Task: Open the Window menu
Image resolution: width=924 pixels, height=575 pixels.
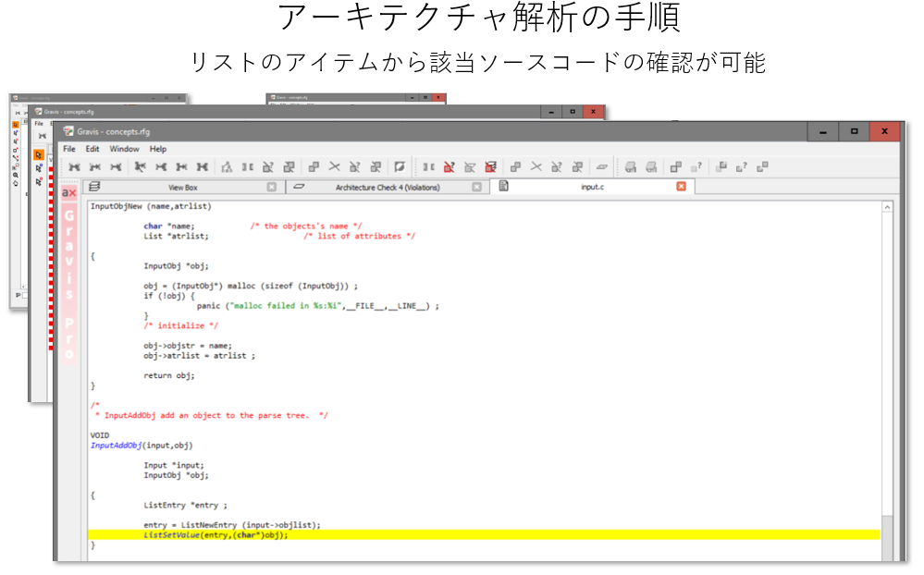Action: coord(124,149)
